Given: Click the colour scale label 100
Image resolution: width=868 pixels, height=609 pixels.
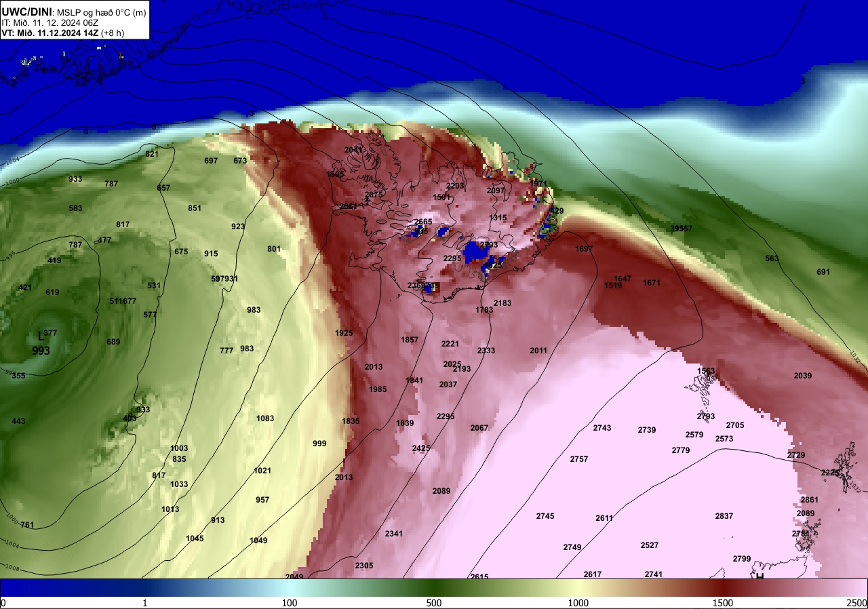Looking at the screenshot, I should click(x=290, y=603).
